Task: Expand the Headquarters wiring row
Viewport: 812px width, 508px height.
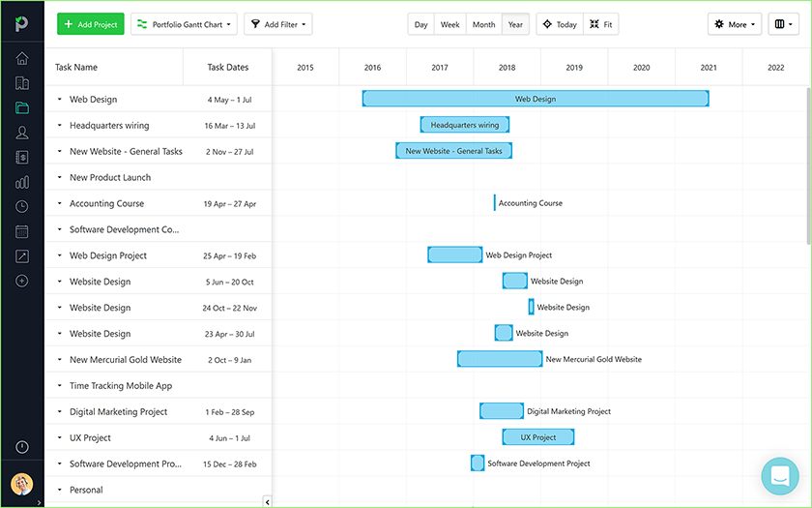Action: click(60, 125)
